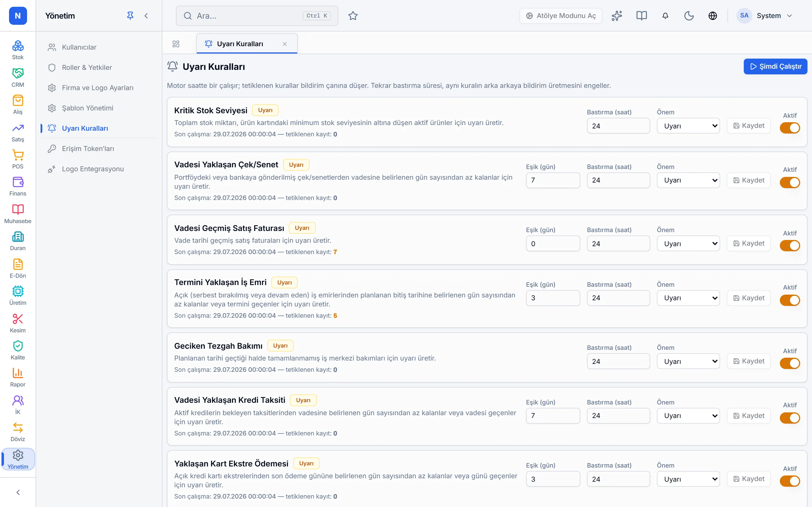Expand Önem dropdown for Termini Yaklaşan İş Emri
The width and height of the screenshot is (812, 507).
(688, 298)
